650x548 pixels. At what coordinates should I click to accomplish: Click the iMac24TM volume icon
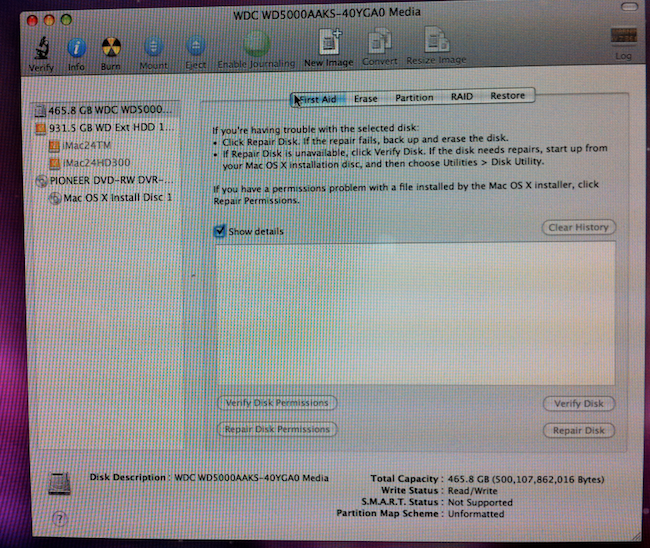click(54, 146)
